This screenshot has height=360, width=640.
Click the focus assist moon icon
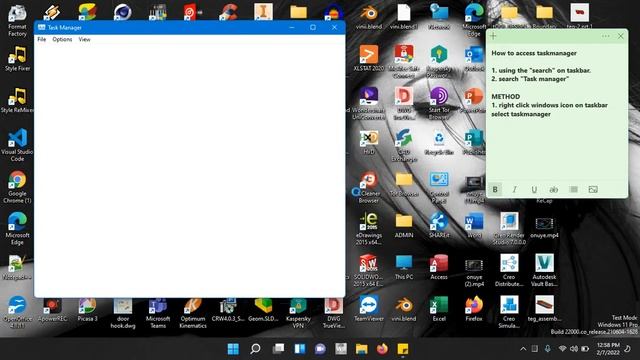pos(627,349)
